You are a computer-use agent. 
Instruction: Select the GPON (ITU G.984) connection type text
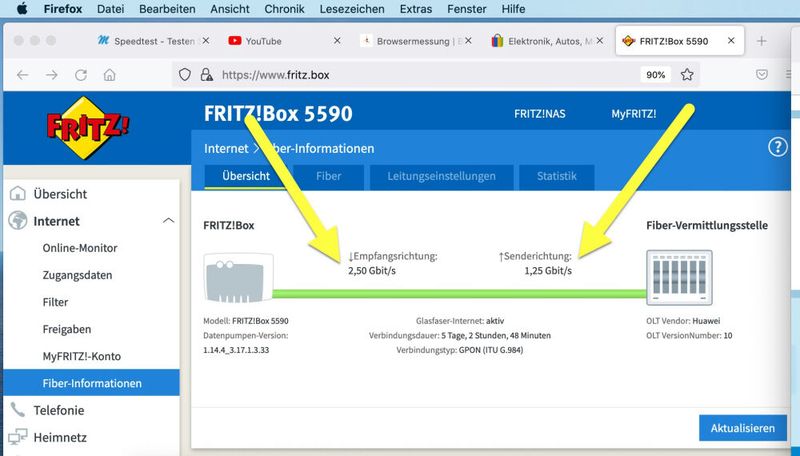tap(491, 350)
